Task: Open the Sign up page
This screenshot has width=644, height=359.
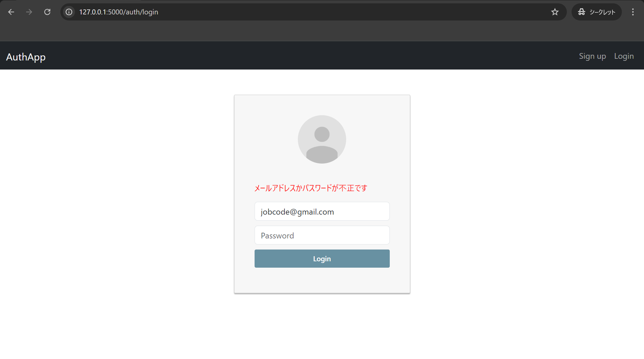Action: pyautogui.click(x=592, y=56)
